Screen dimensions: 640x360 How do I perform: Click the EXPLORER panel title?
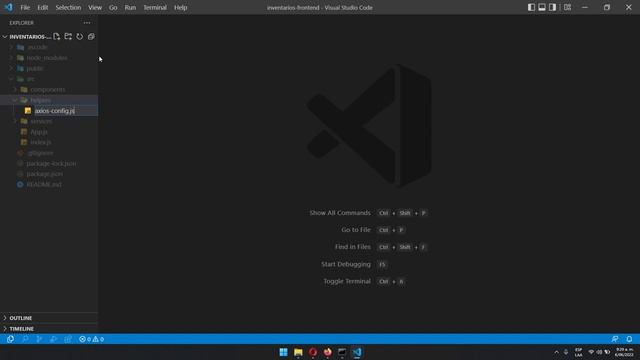[22, 23]
